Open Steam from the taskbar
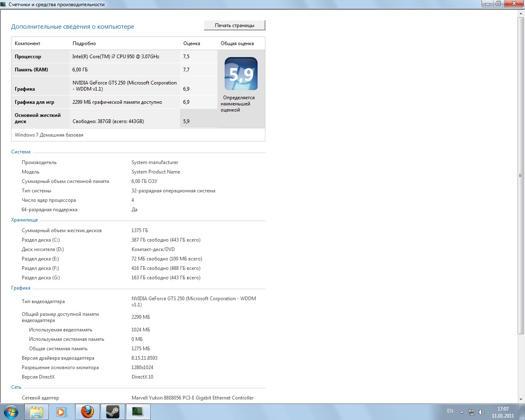The width and height of the screenshot is (525, 420). (x=112, y=411)
